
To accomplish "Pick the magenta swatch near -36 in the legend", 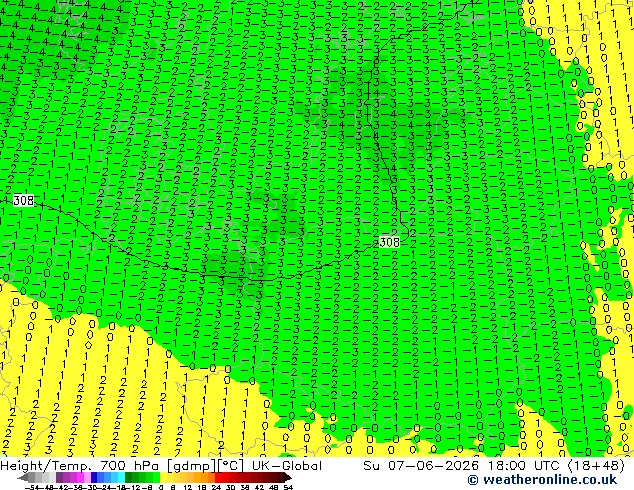I will (80, 477).
